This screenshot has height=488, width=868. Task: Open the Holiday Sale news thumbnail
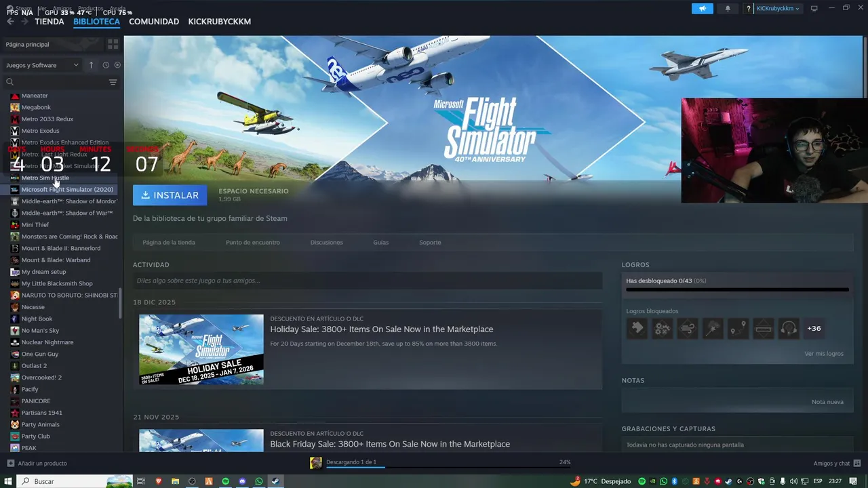[x=201, y=350]
